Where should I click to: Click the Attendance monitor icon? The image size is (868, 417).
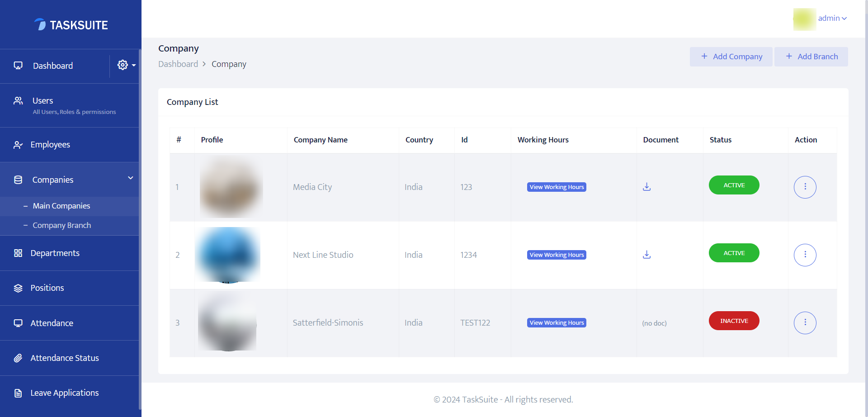[x=18, y=323]
